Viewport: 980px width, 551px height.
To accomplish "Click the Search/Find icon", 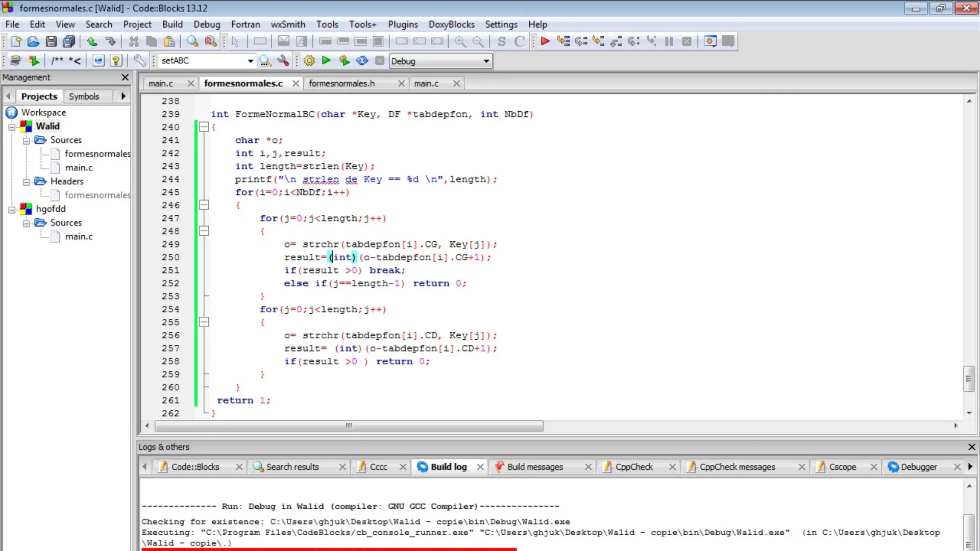I will (x=192, y=42).
